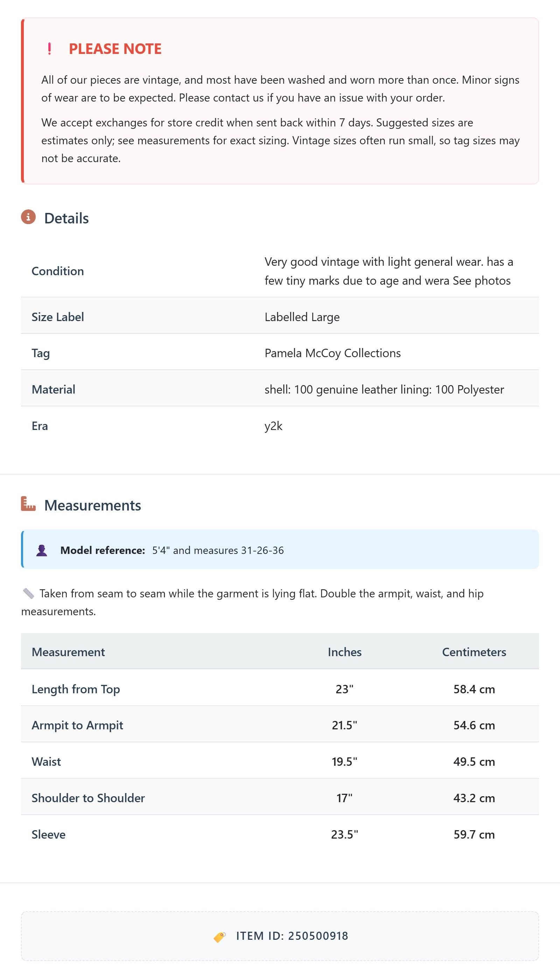The height and width of the screenshot is (979, 560).
Task: Select the ITEM ID 250500918 text
Action: (x=292, y=936)
